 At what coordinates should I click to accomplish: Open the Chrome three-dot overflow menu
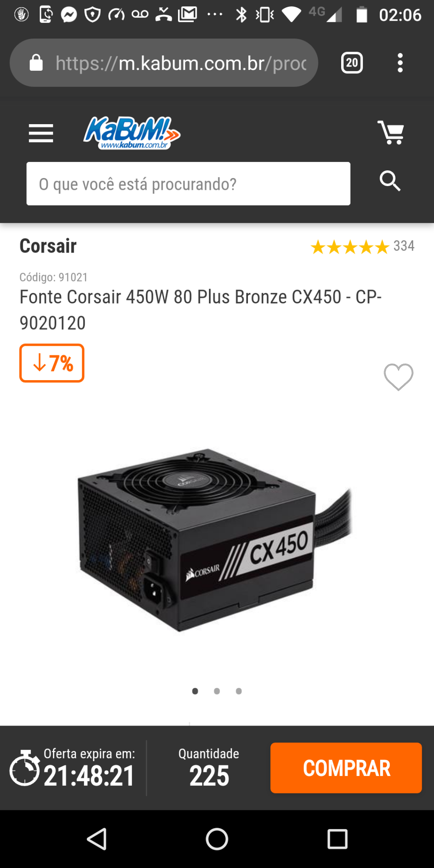pyautogui.click(x=400, y=63)
